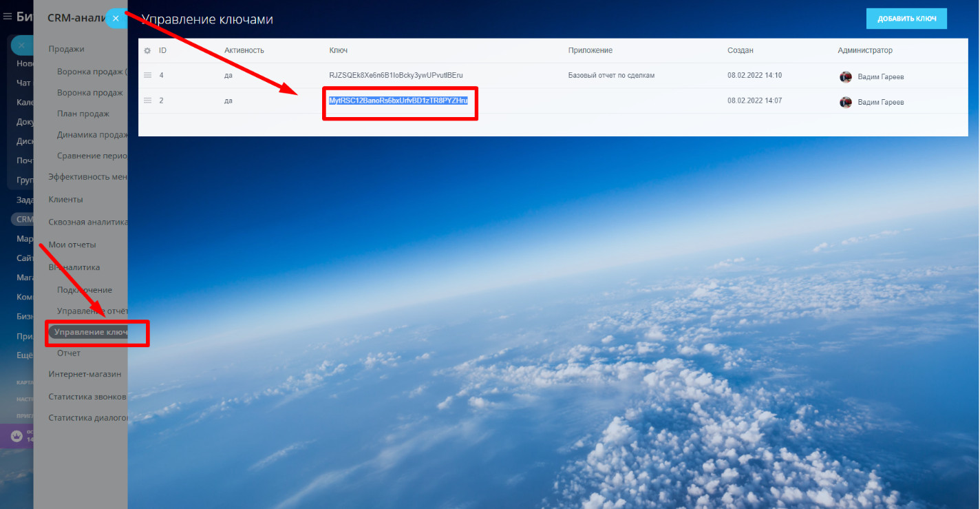This screenshot has height=509, width=980.
Task: Click the Управление ключами page title
Action: click(x=207, y=19)
